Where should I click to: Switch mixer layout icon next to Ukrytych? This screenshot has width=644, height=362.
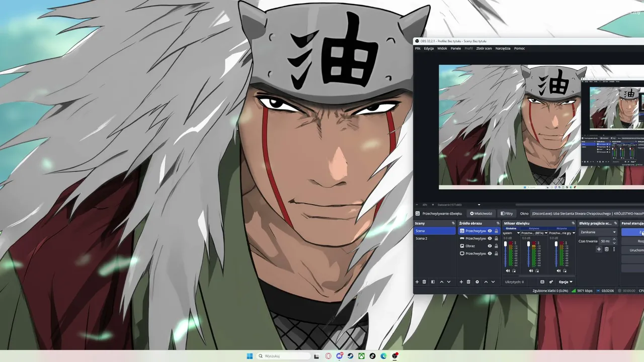[x=542, y=282]
